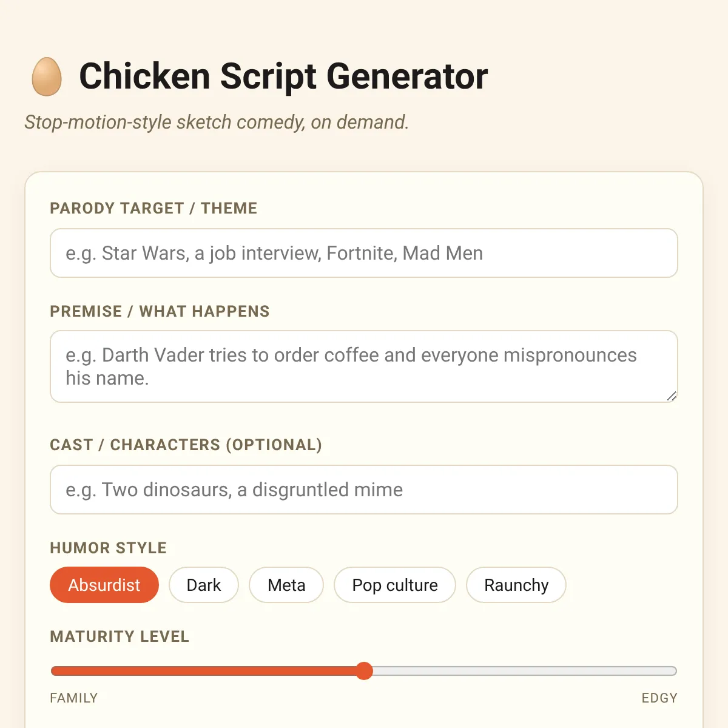Click into the Premise textarea
This screenshot has height=728, width=728.
pyautogui.click(x=364, y=366)
